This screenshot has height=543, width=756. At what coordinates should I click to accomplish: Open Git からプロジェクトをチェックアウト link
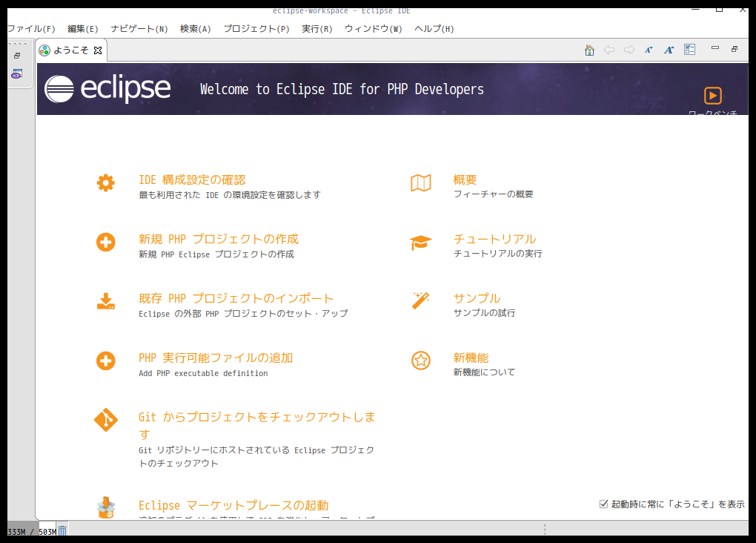coord(257,426)
